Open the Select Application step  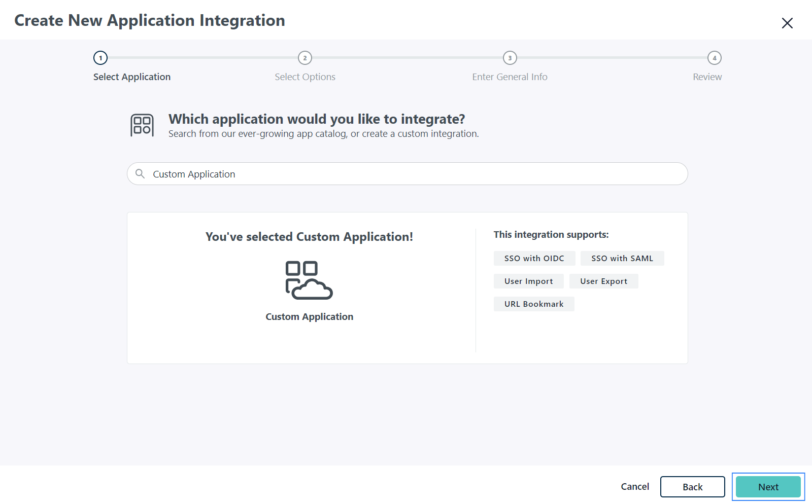coord(131,77)
